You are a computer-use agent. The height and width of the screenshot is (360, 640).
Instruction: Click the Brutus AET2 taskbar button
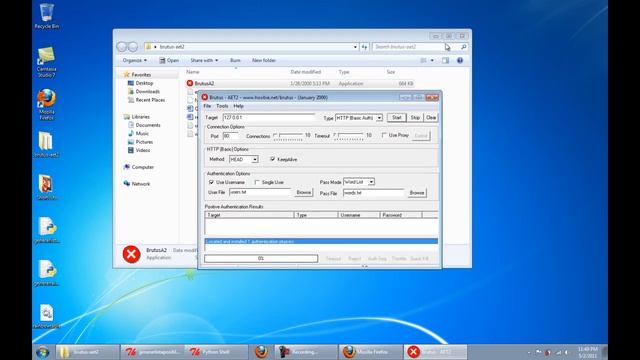(x=435, y=351)
